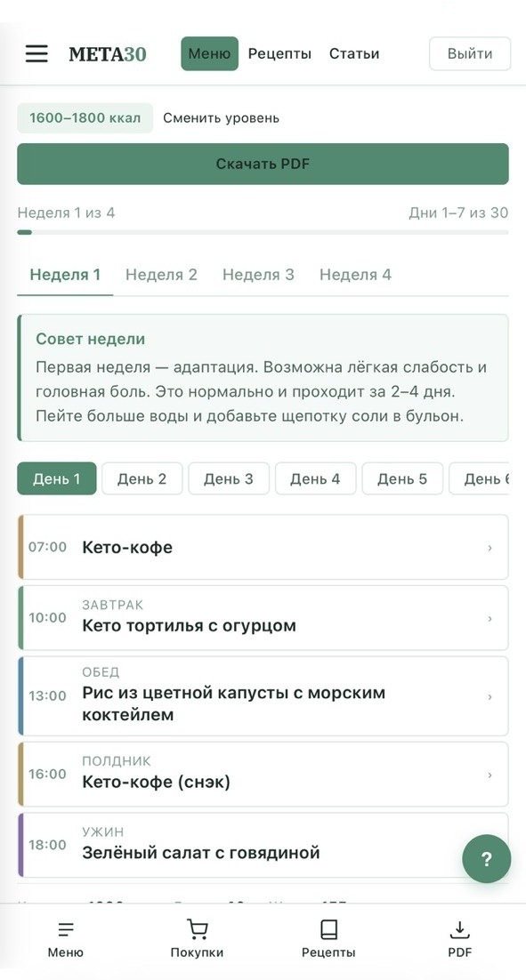Viewport: 526px width, 980px height.
Task: Switch to the Неделя 4 tab
Action: pyautogui.click(x=355, y=275)
